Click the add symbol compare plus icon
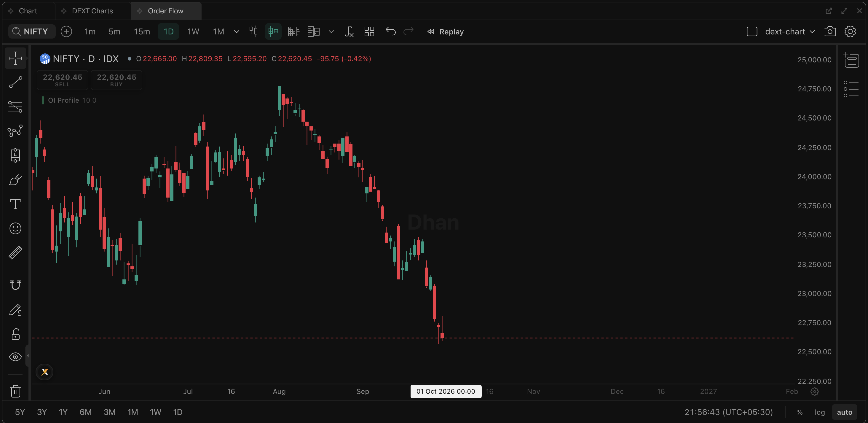 (66, 32)
